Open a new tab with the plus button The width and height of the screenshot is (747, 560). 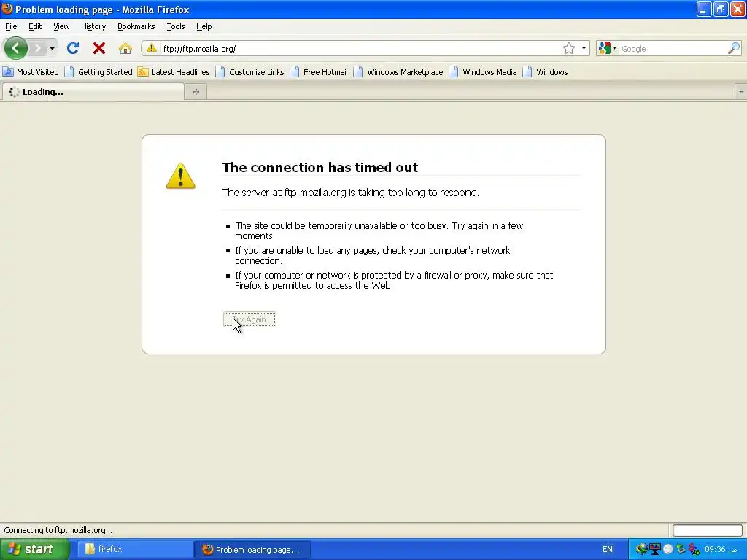point(196,92)
